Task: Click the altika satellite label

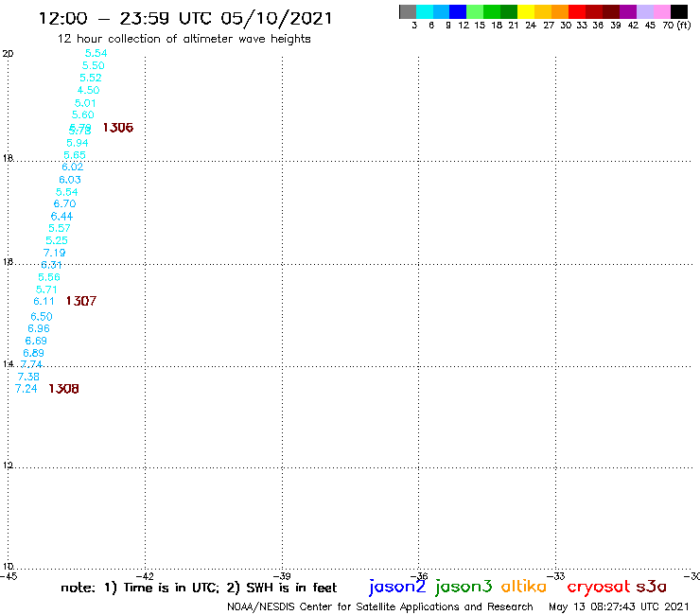Action: pos(524,587)
